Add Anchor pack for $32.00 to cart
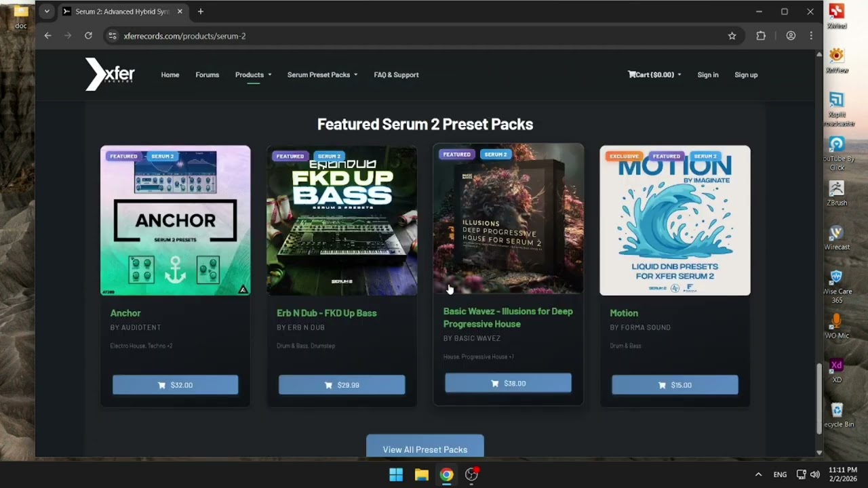The width and height of the screenshot is (868, 488). pyautogui.click(x=175, y=385)
